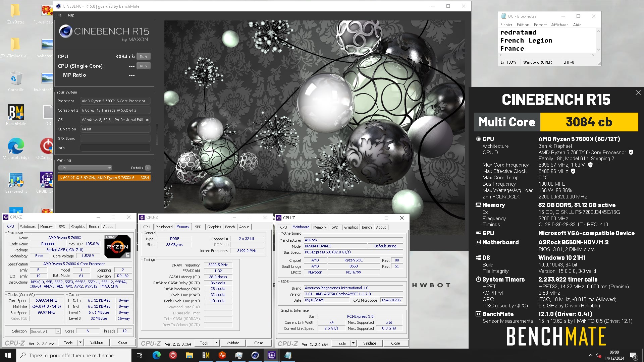Open Tools dropdown arrow in CPU-Z Memory window

pos(216,343)
